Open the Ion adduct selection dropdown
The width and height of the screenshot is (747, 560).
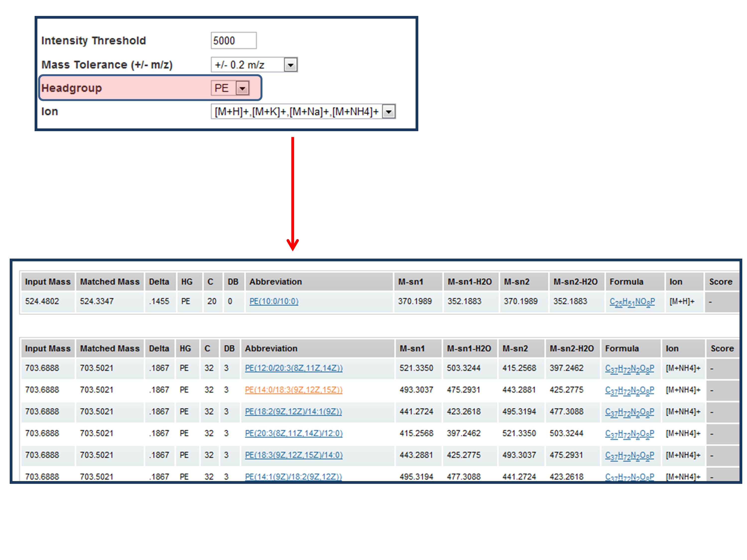(x=388, y=112)
